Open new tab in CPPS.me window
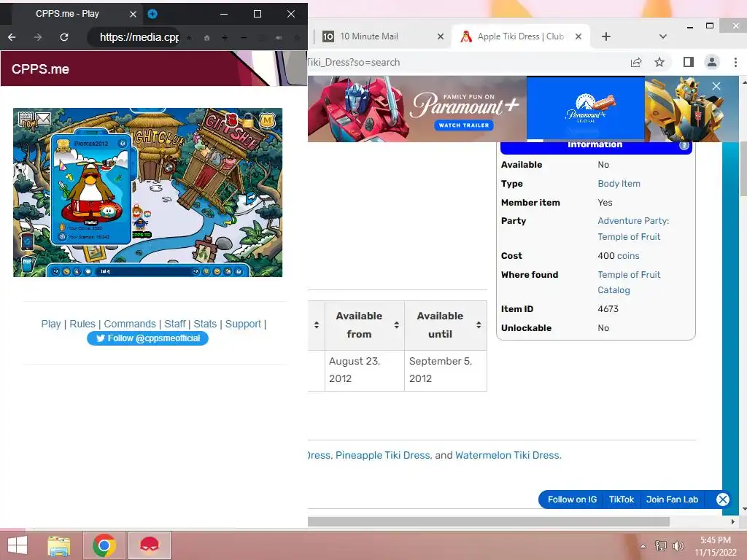This screenshot has width=747, height=560. [x=152, y=14]
